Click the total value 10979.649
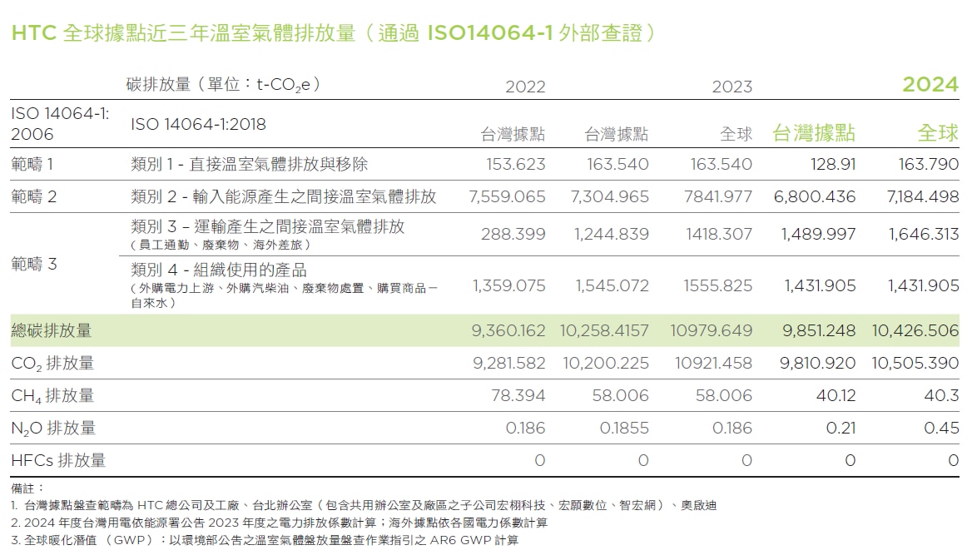 click(x=712, y=331)
